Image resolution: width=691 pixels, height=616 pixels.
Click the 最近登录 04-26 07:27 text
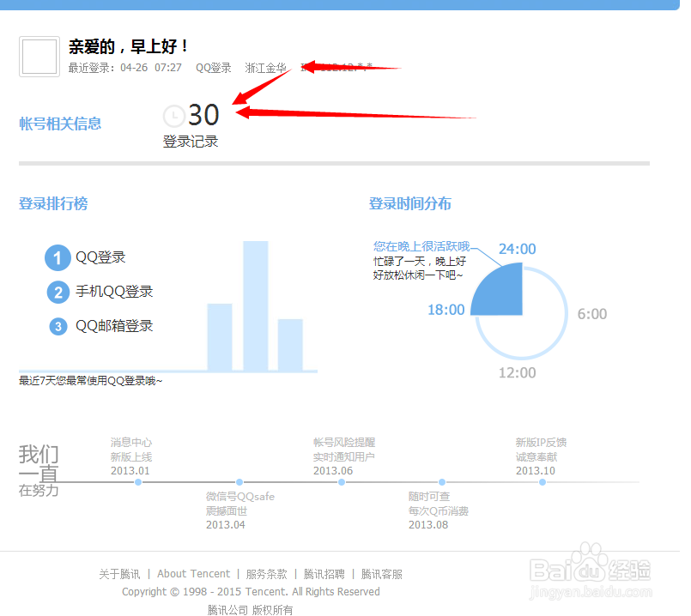click(x=124, y=68)
